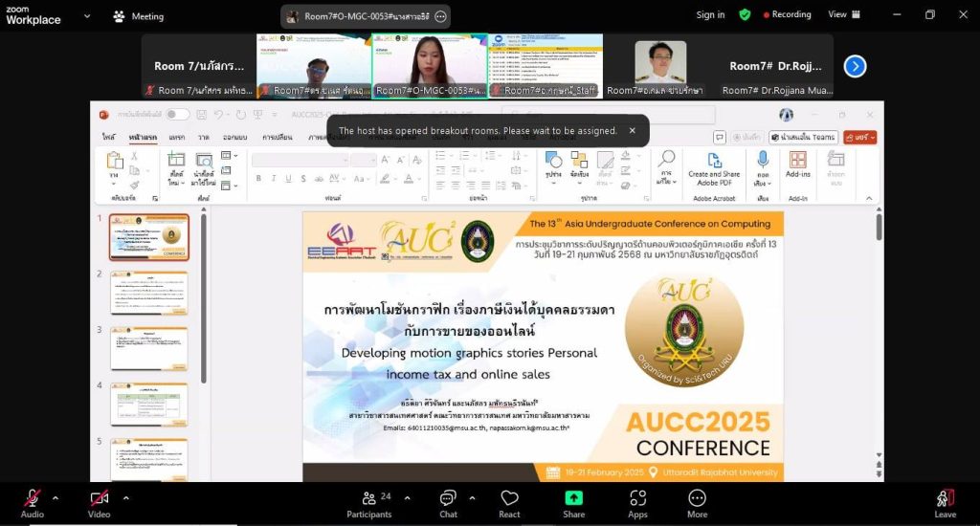The width and height of the screenshot is (980, 526).
Task: Expand audio options caret next to Audio
Action: point(56,498)
